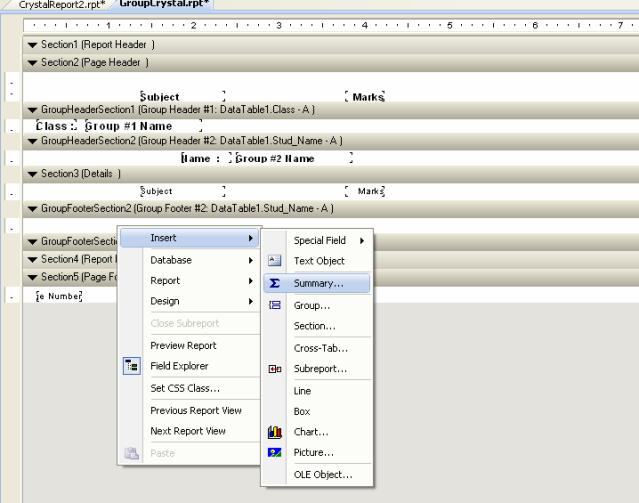Screen dimensions: 639x503
Task: Click the Chart icon
Action: pyautogui.click(x=275, y=432)
